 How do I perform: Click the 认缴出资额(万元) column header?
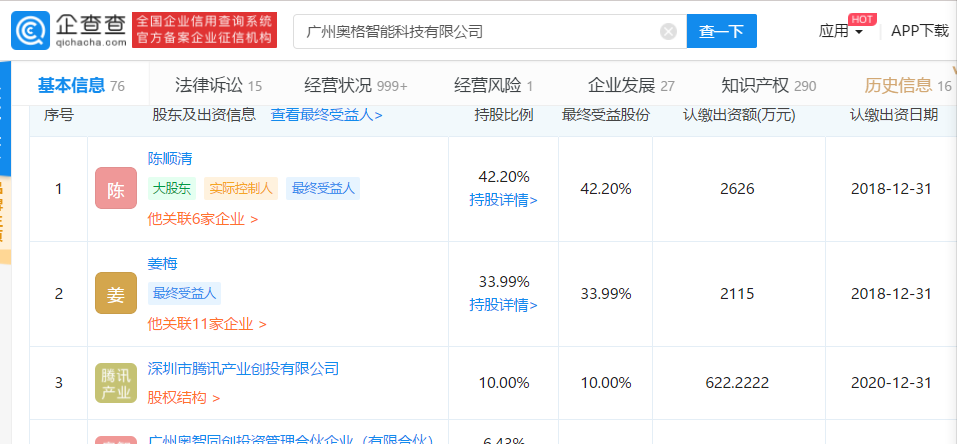coord(739,115)
